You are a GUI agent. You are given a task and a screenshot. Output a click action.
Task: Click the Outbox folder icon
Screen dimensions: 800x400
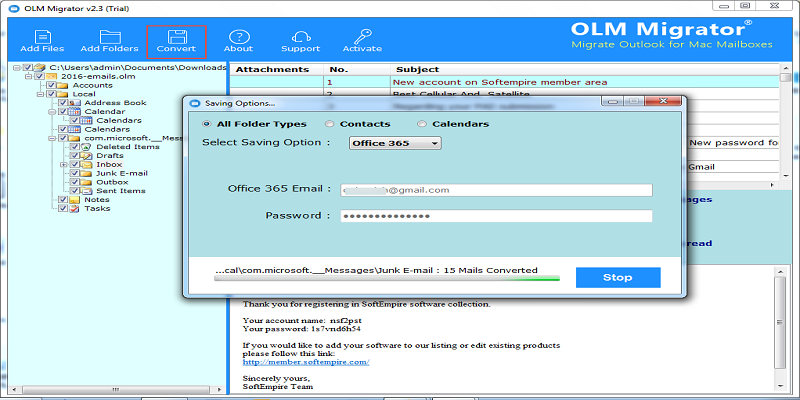pos(87,182)
